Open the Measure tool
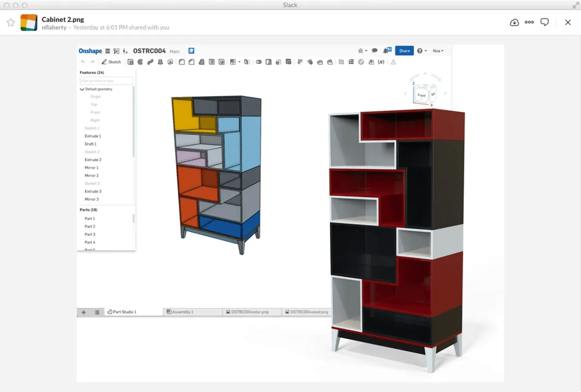 pos(361,62)
